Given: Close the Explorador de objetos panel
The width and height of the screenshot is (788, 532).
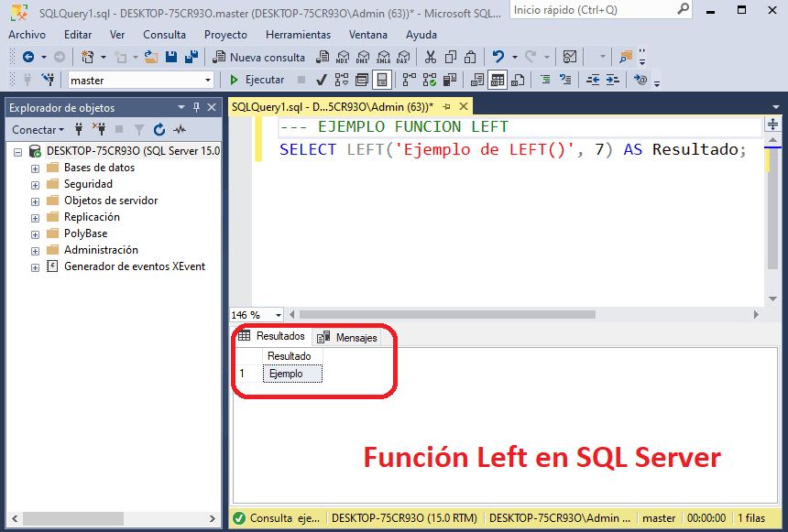Looking at the screenshot, I should coord(212,107).
